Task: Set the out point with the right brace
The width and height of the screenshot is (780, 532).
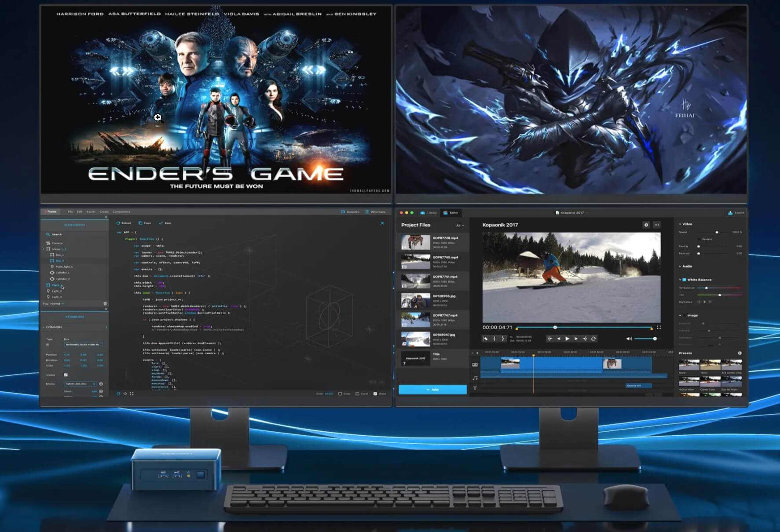Action: pos(503,339)
